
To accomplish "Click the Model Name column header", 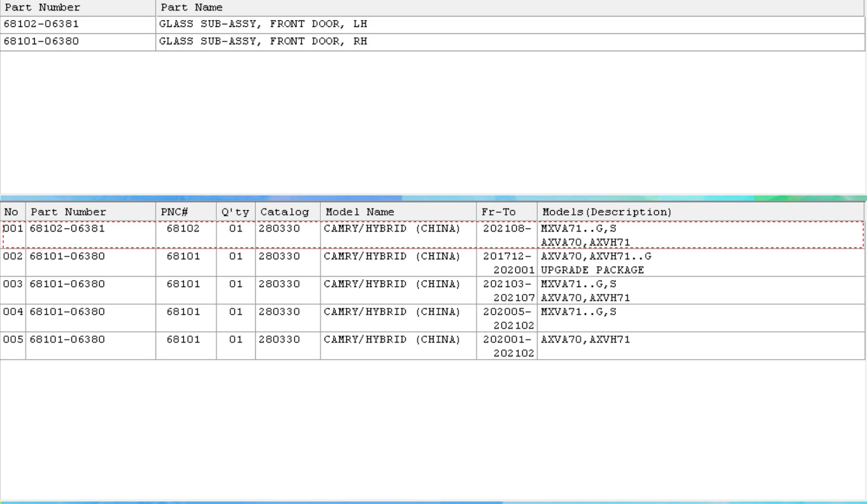I will pyautogui.click(x=399, y=212).
